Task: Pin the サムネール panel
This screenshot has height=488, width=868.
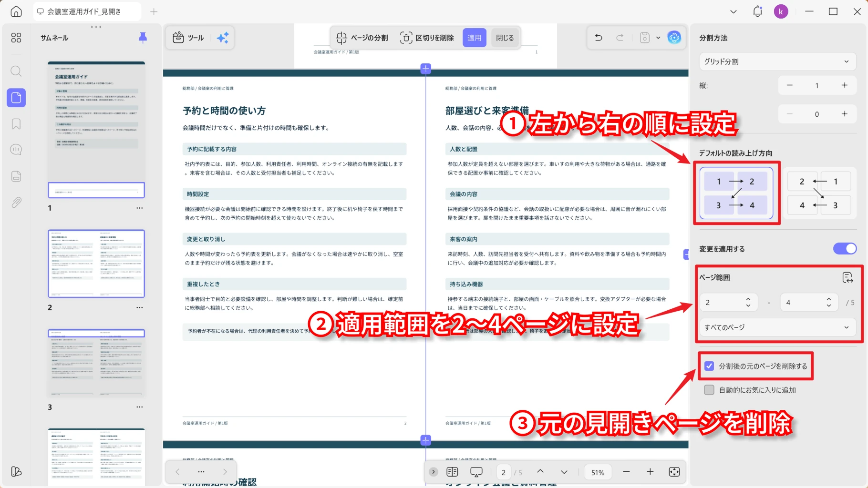Action: click(143, 38)
